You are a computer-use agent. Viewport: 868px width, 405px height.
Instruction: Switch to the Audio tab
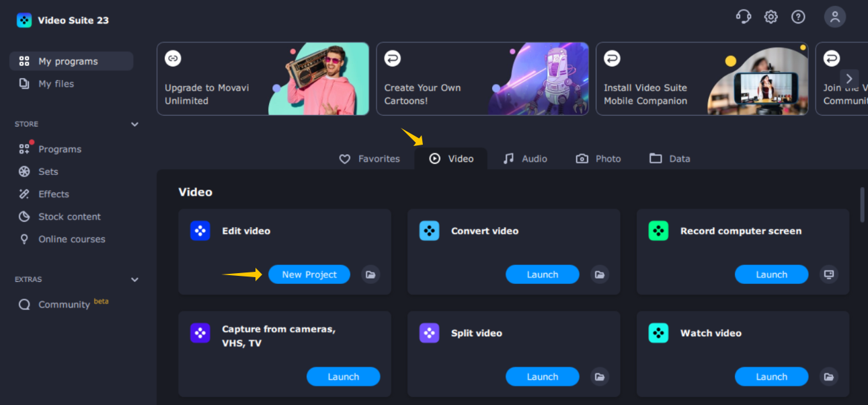point(525,159)
